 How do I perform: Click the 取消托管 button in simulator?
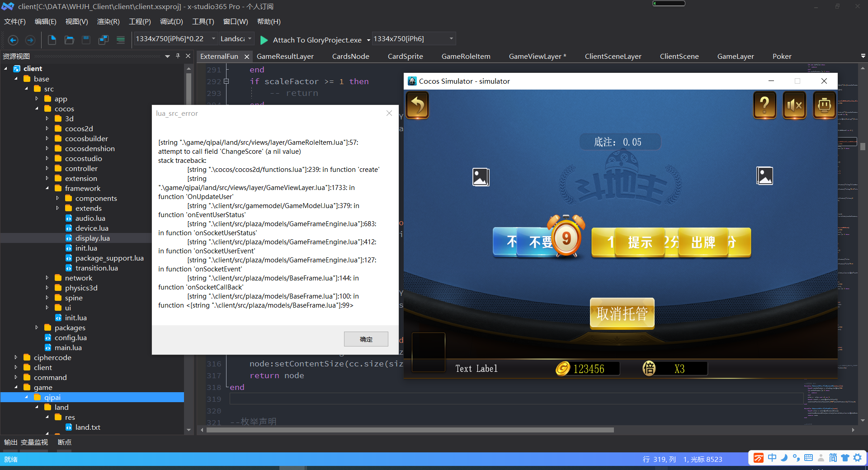(x=622, y=313)
